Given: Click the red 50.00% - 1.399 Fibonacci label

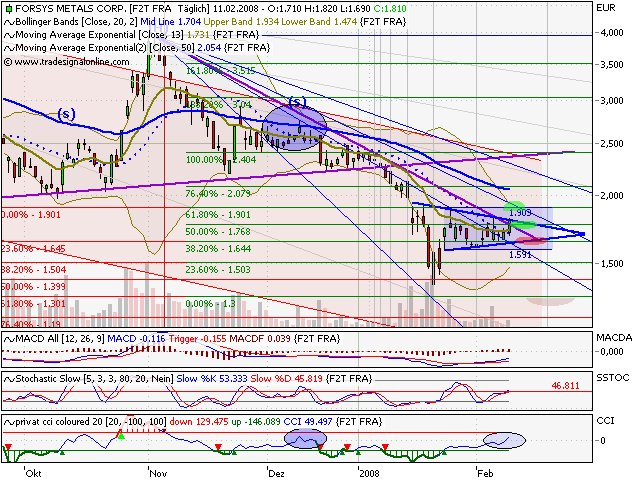Looking at the screenshot, I should click(x=34, y=287).
